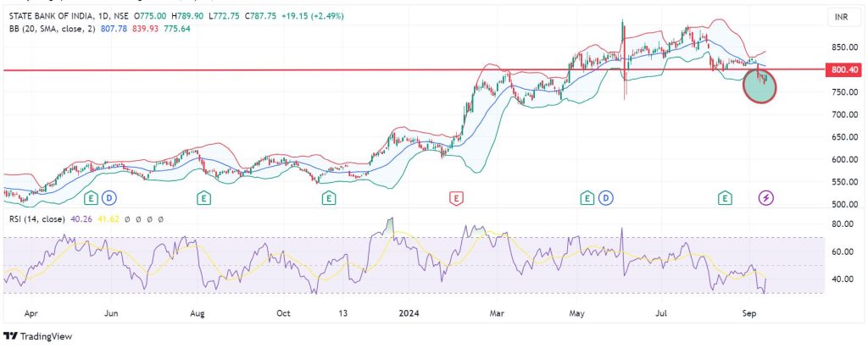Click the high value H789.90
868x348 pixels.
(x=187, y=17)
